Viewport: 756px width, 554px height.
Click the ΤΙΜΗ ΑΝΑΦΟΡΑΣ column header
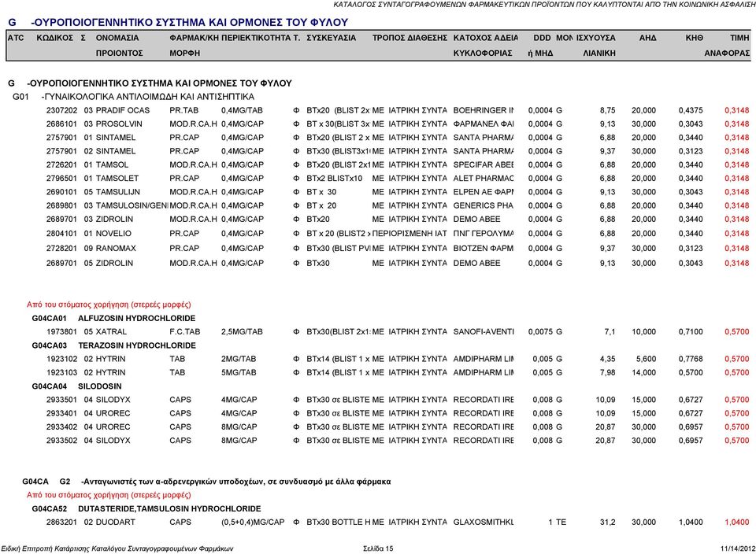(x=727, y=46)
